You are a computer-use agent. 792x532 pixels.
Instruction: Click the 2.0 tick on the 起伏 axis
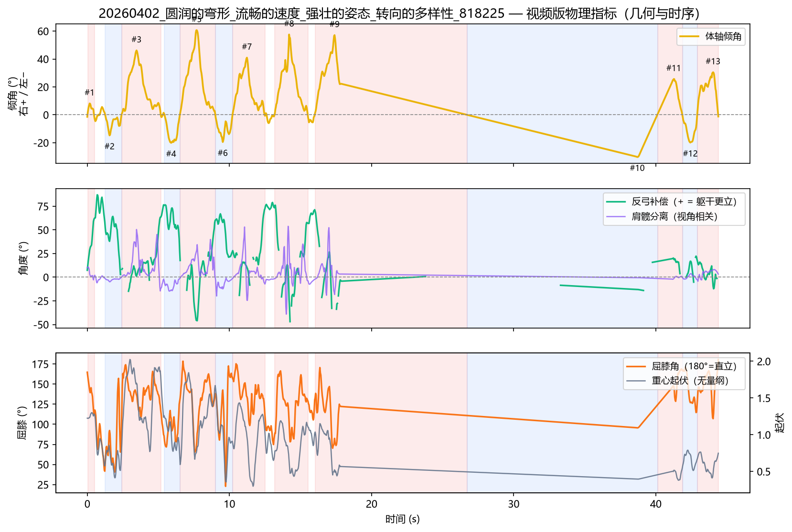point(764,362)
